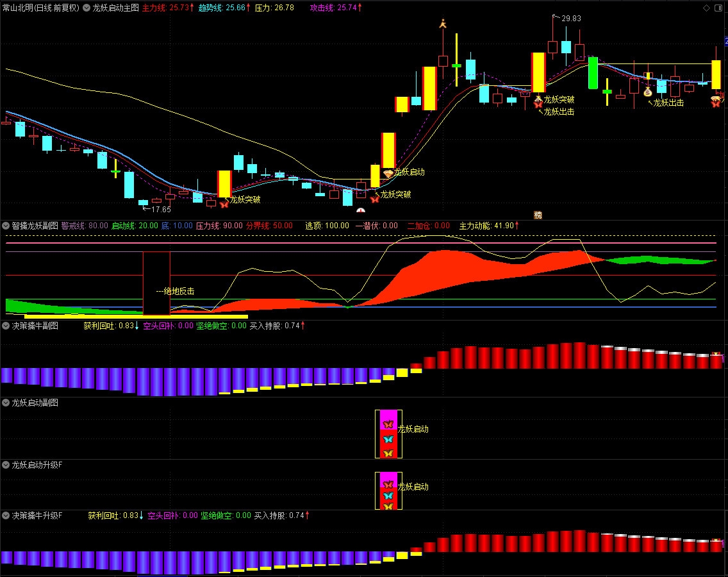Click the money bag icon on the candlestick chart
The image size is (728, 577).
[x=647, y=92]
